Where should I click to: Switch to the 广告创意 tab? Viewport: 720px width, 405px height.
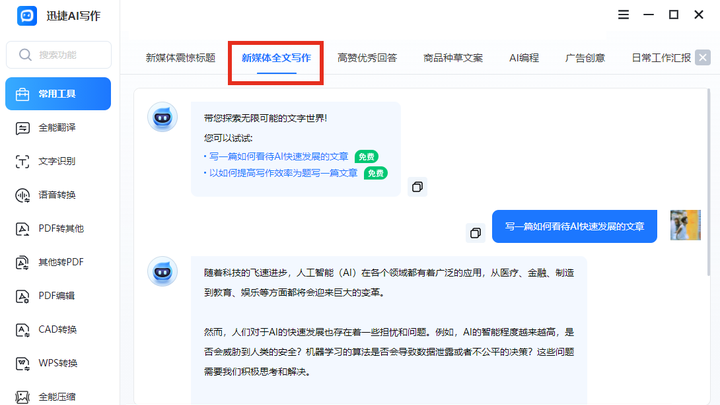pyautogui.click(x=585, y=58)
